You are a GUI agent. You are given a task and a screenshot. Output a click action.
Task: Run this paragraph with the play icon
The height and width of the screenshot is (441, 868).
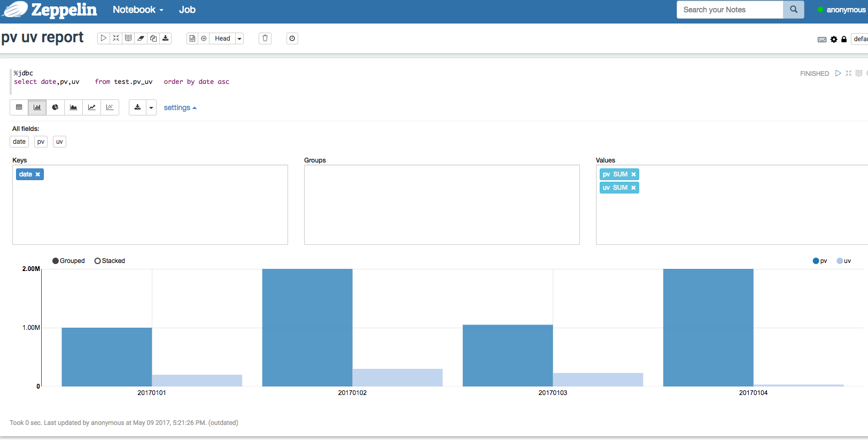pyautogui.click(x=838, y=73)
